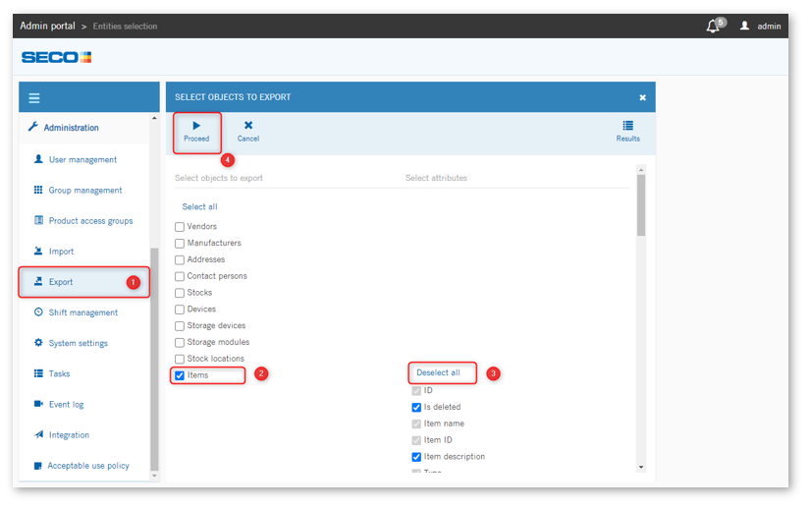812x510 pixels.
Task: Check the Manufacturers checkbox
Action: (180, 244)
